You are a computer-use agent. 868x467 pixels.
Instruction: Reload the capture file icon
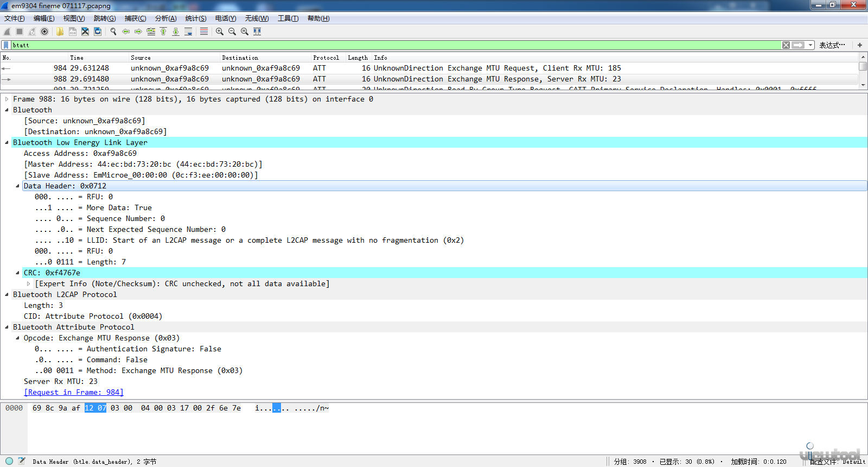click(98, 31)
